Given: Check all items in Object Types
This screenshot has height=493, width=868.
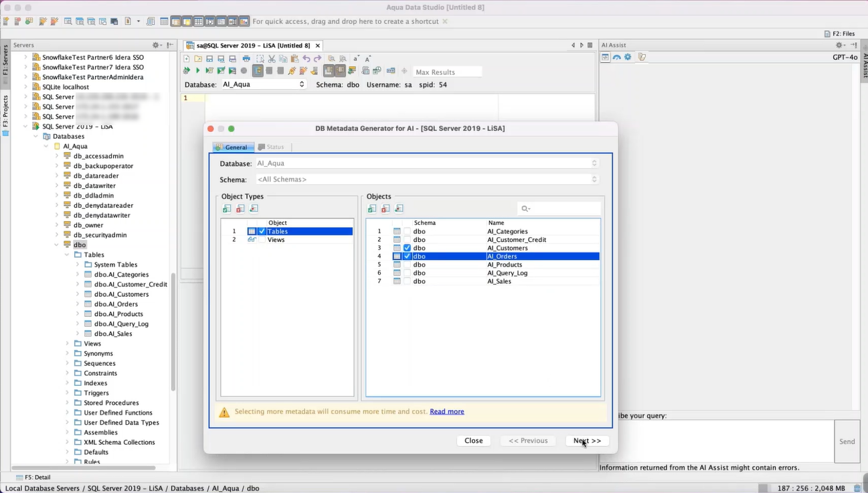Looking at the screenshot, I should point(227,209).
